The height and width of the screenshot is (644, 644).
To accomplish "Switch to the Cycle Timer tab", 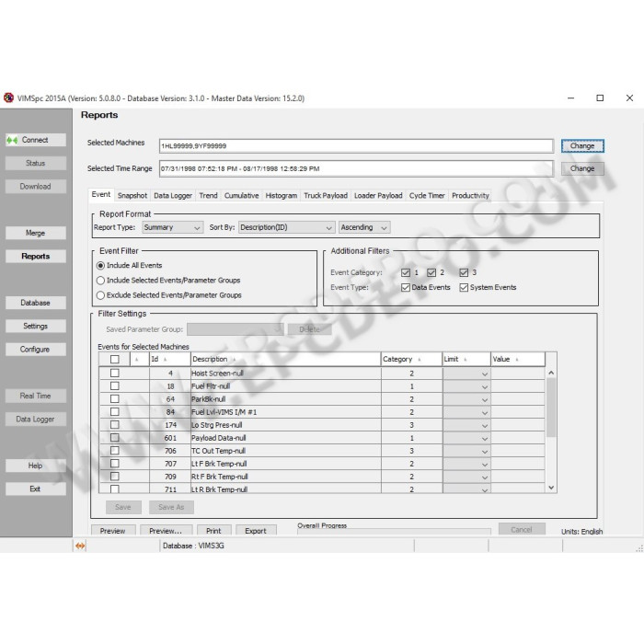I will pyautogui.click(x=427, y=196).
